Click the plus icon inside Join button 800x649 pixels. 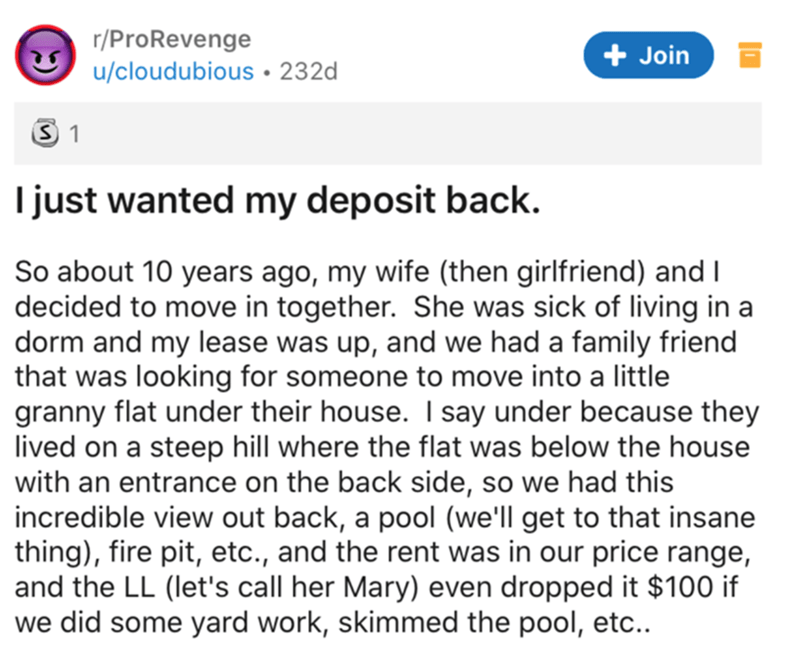614,55
